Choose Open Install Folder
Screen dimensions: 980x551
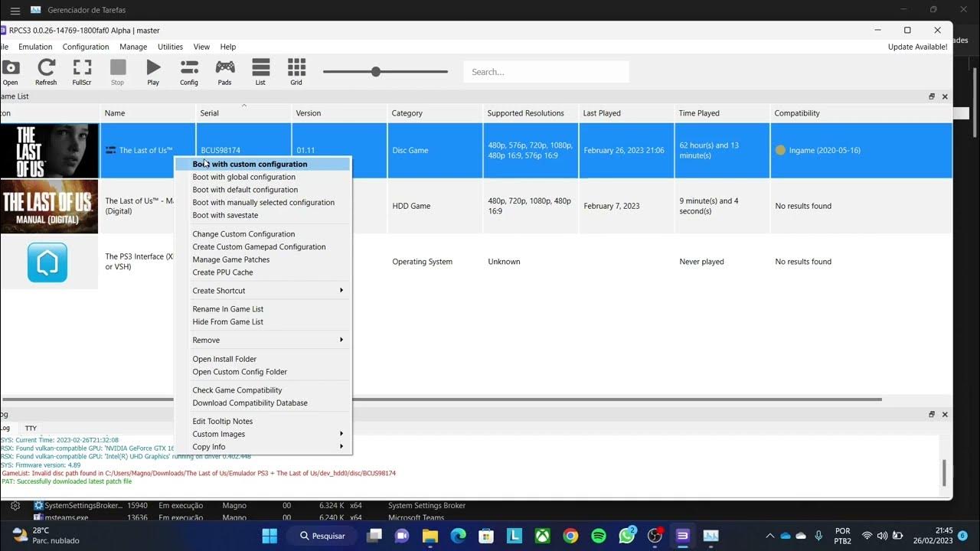point(263,359)
